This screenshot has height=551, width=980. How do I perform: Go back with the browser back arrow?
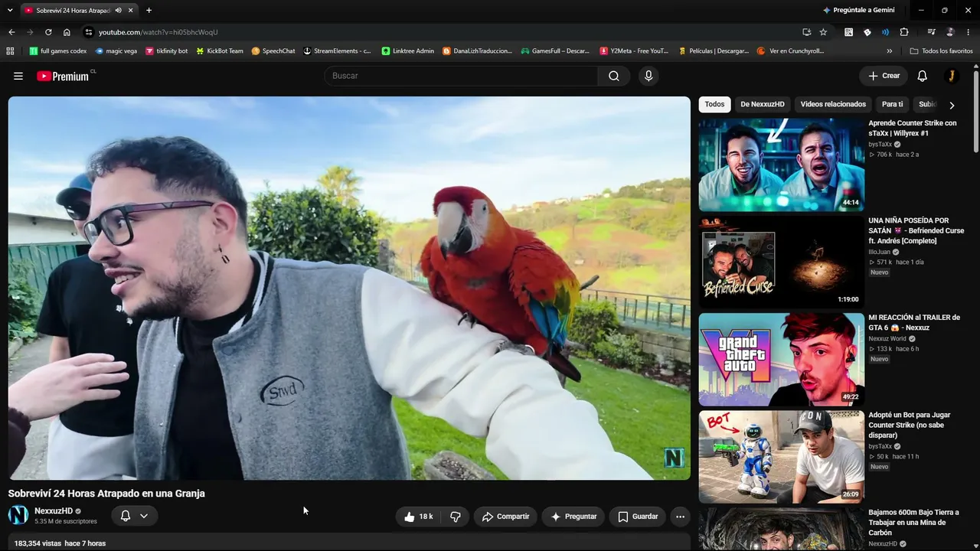(11, 32)
